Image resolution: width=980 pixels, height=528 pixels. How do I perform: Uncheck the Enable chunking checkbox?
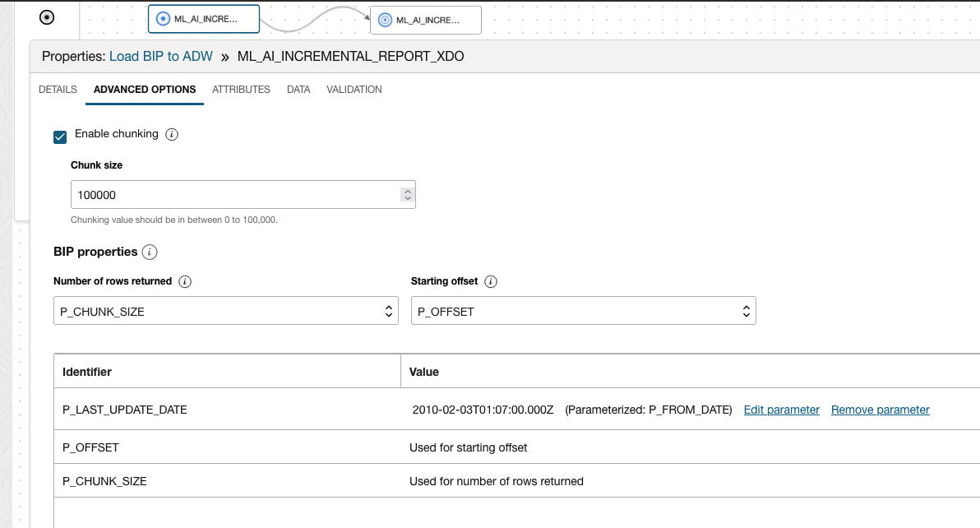(59, 137)
